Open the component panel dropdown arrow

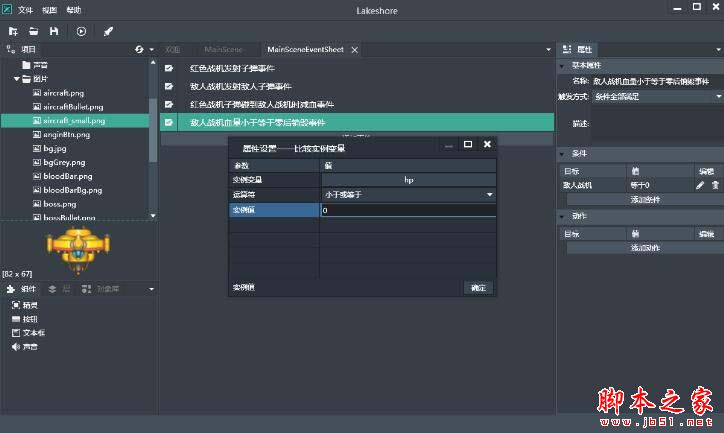click(151, 289)
